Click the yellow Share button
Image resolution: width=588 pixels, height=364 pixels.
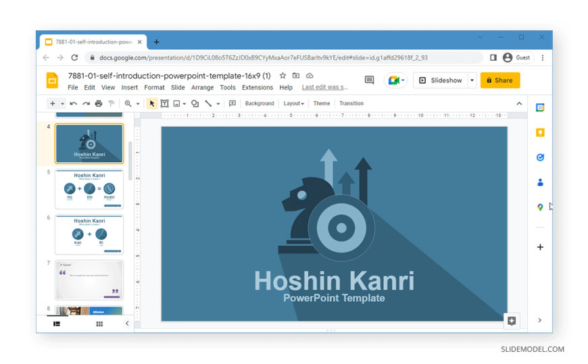click(x=500, y=80)
